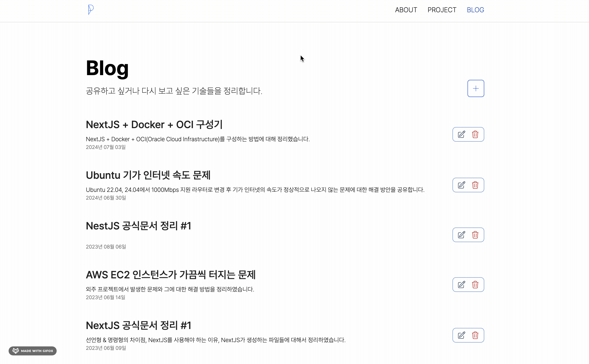Open post titled Ubuntu 기가 인터넷 속도 문제
Screen dimensions: 589x364
pyautogui.click(x=148, y=175)
